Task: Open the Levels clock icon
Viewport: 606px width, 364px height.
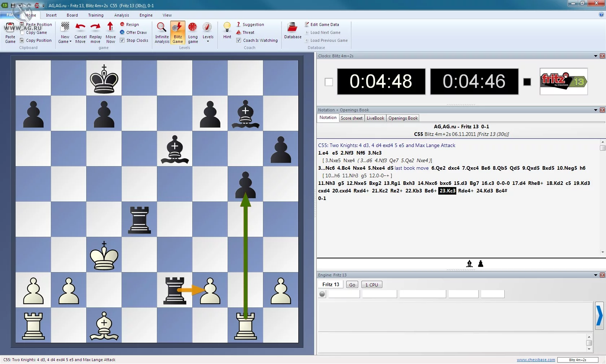Action: click(x=207, y=27)
